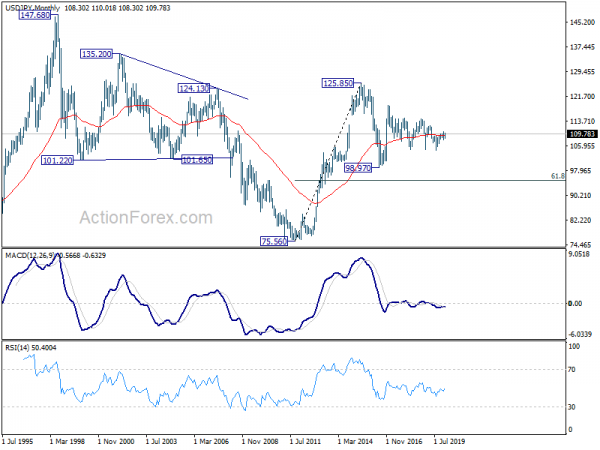Select the MACD(12,26,9) indicator title
The image size is (600, 450).
point(30,255)
